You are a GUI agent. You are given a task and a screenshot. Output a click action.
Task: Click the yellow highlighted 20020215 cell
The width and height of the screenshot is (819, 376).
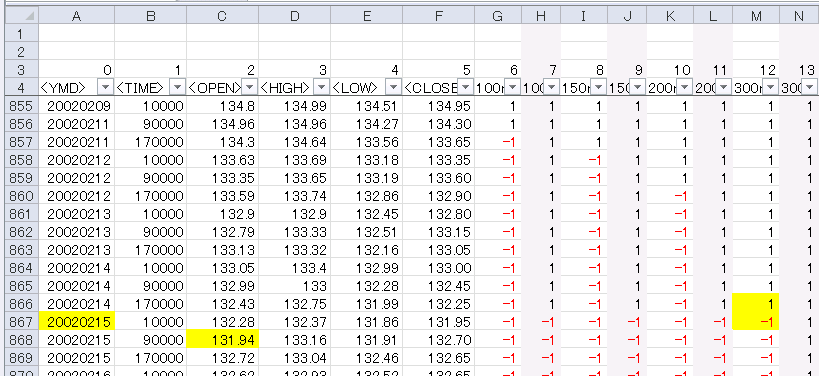[76, 321]
